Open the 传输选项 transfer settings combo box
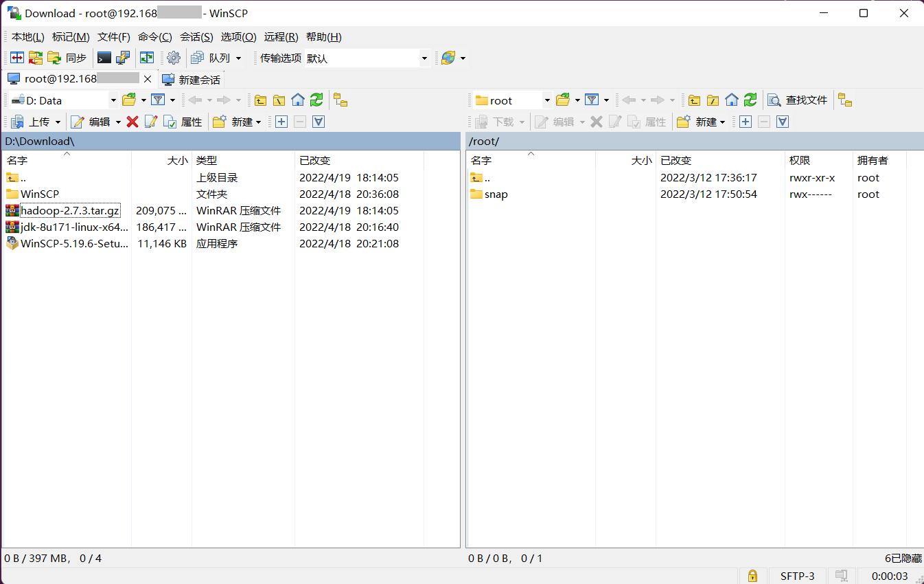 (367, 58)
